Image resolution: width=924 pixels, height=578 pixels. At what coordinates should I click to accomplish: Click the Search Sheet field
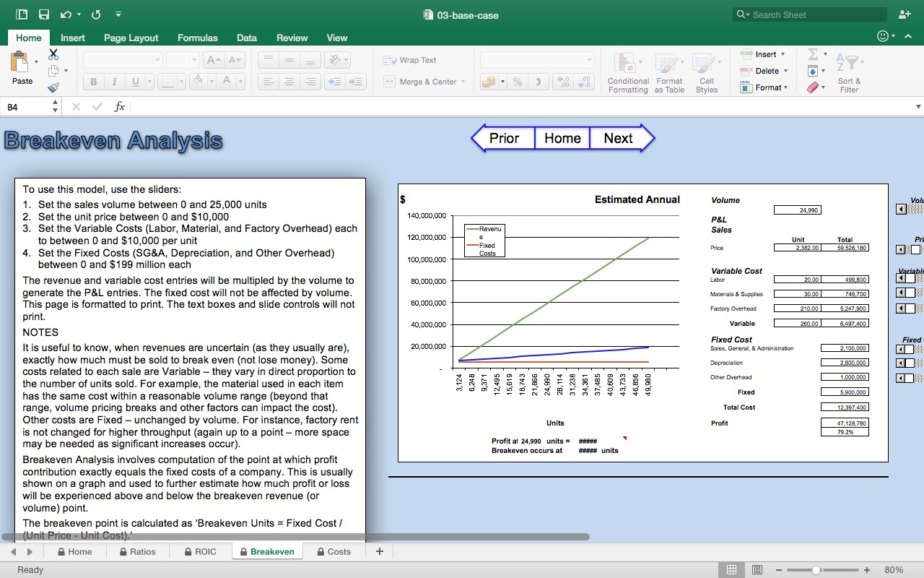coord(808,14)
